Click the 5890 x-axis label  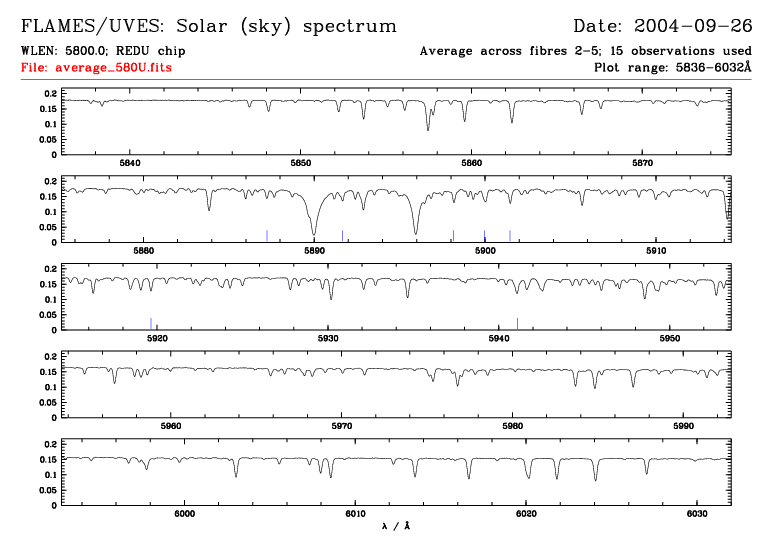pos(314,251)
